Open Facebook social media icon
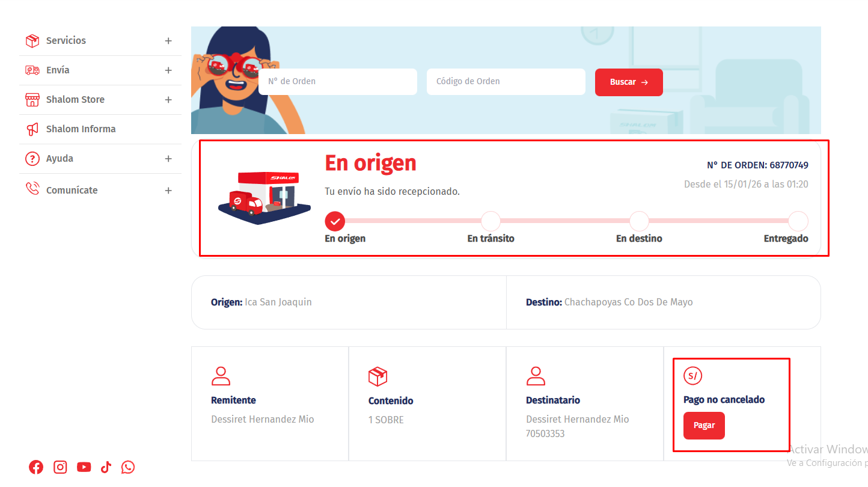868x487 pixels. [x=36, y=467]
